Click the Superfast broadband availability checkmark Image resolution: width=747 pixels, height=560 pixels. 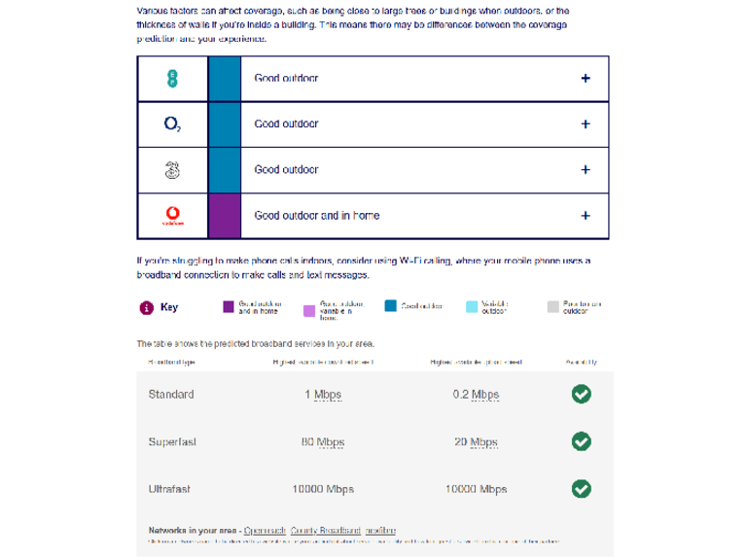pos(581,441)
